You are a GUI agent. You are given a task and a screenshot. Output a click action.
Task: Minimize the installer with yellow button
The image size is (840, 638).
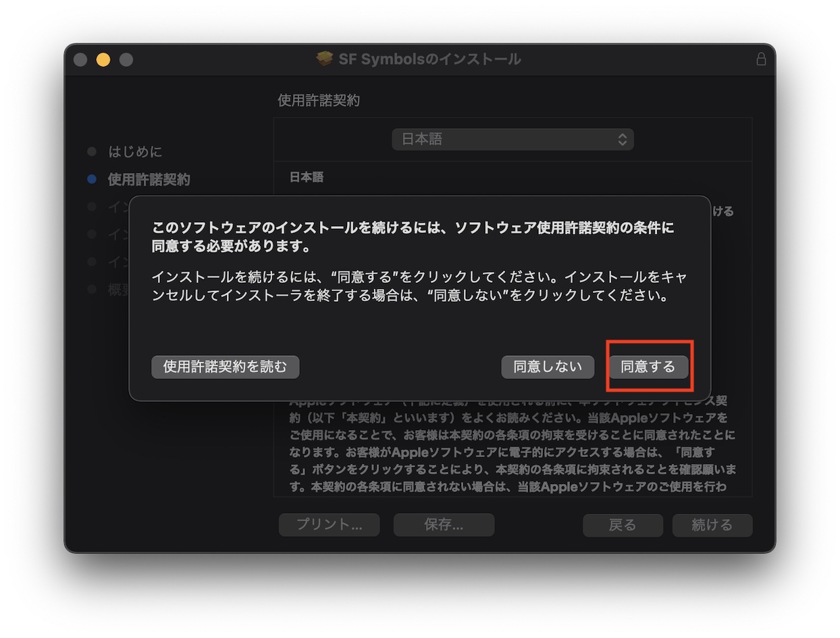click(x=103, y=59)
